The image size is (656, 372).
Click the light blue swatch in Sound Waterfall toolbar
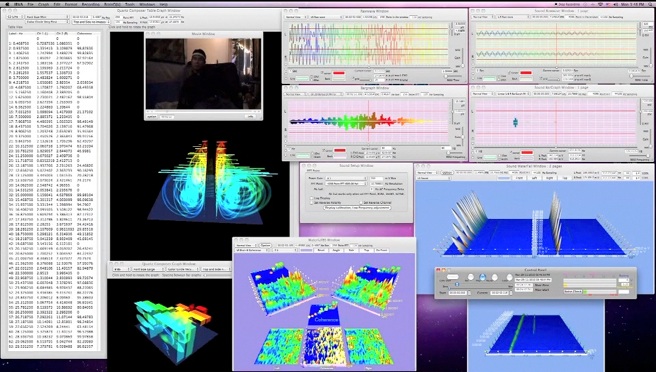tap(504, 178)
